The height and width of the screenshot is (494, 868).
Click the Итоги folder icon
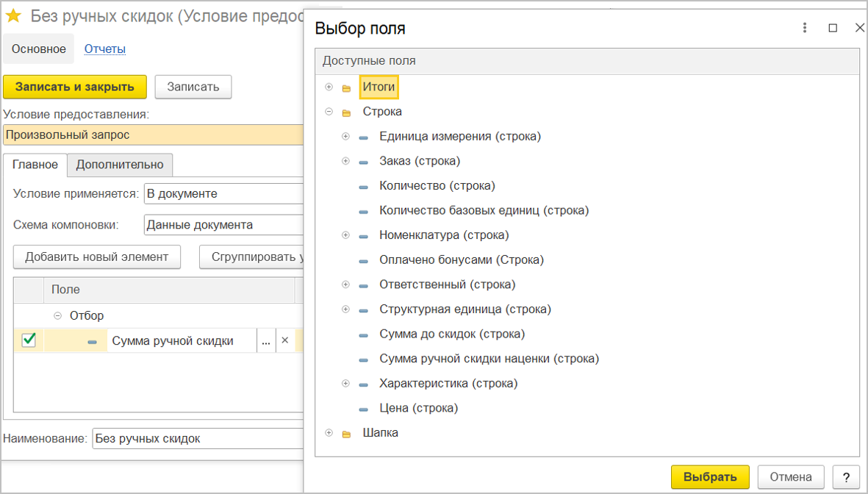pos(346,88)
